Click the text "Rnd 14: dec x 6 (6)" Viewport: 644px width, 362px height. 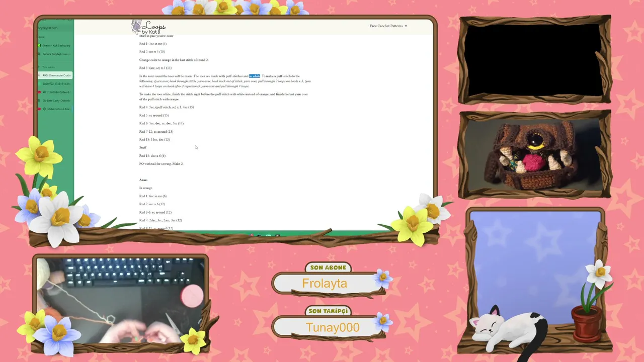[x=152, y=156]
